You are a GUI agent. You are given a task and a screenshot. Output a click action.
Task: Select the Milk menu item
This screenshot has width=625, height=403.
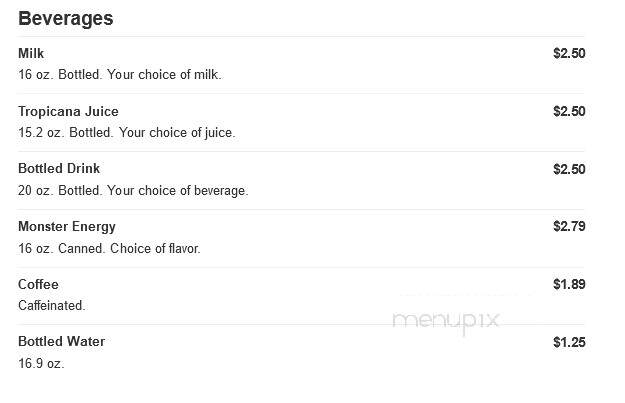pyautogui.click(x=31, y=53)
